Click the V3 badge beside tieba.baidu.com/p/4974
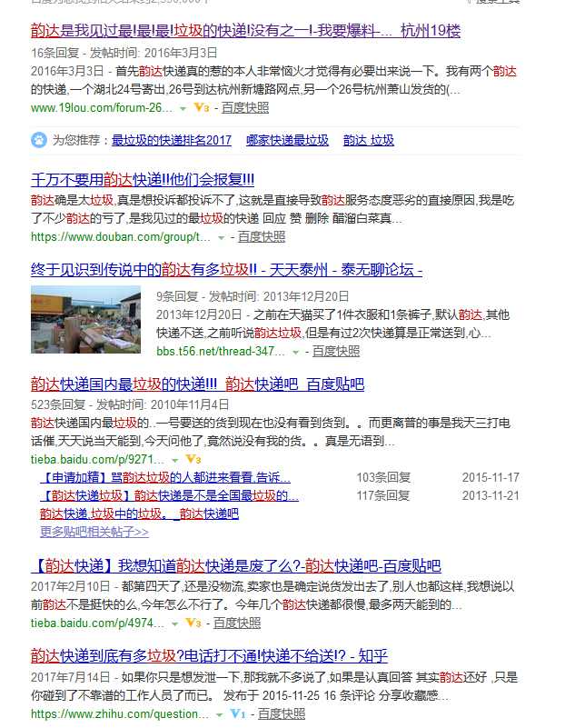This screenshot has width=565, height=728. point(193,623)
